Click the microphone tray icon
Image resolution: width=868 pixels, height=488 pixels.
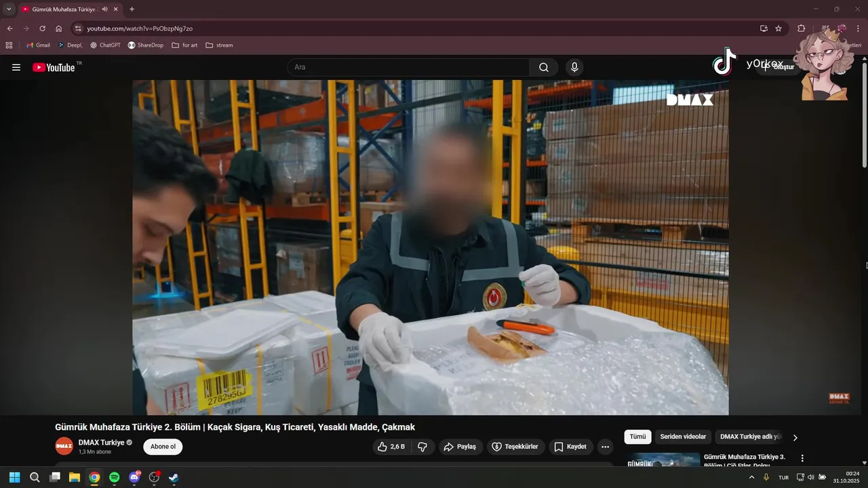(x=766, y=477)
